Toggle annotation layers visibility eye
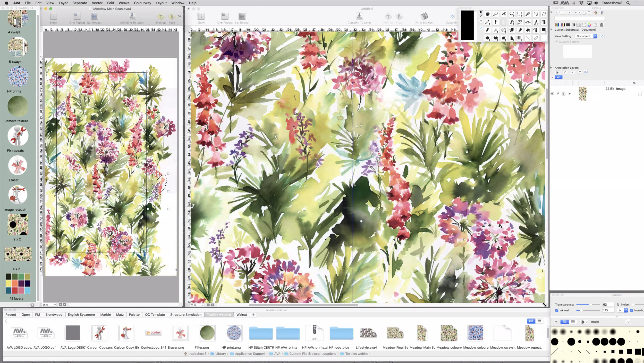The width and height of the screenshot is (644, 363). coord(557,72)
